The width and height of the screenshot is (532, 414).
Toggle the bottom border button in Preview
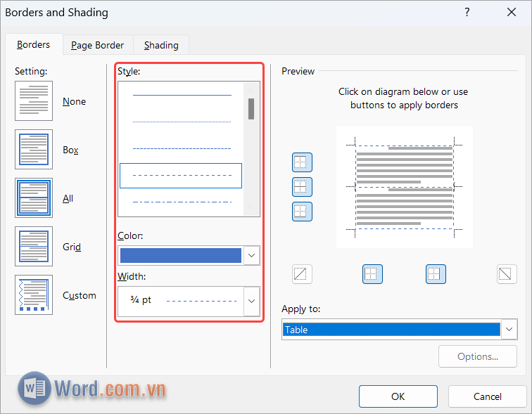(302, 212)
